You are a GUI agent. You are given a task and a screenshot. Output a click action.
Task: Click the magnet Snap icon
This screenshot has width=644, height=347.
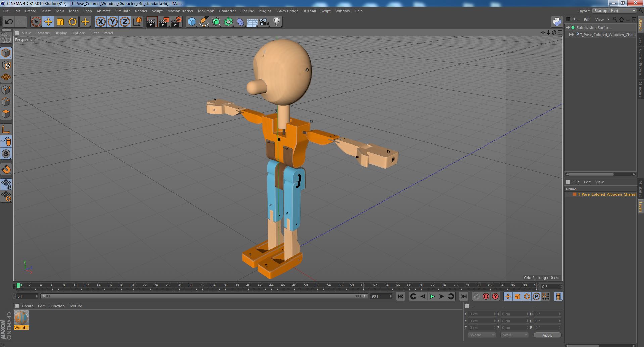[6, 169]
